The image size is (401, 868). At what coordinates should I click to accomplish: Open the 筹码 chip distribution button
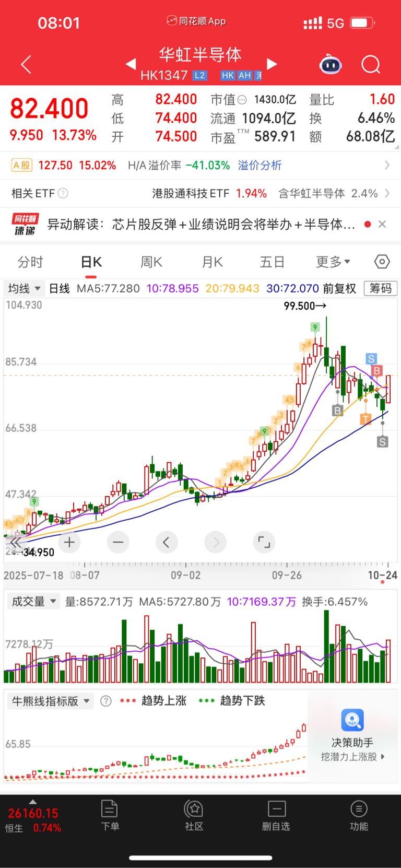click(381, 288)
